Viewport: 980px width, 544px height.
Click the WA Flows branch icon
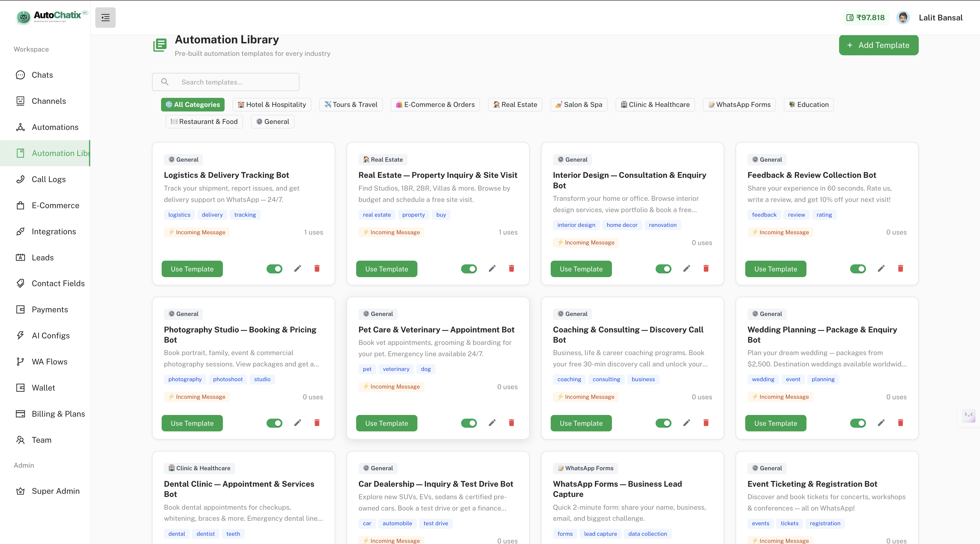coord(20,362)
